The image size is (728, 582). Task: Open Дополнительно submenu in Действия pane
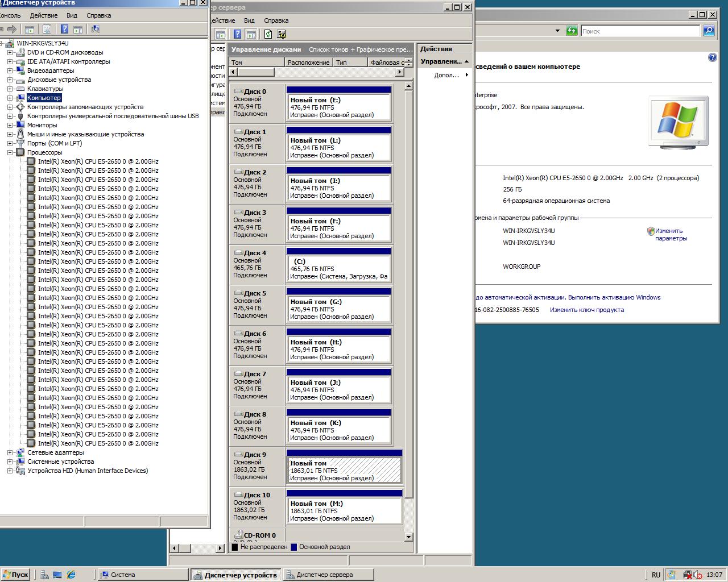(x=445, y=75)
